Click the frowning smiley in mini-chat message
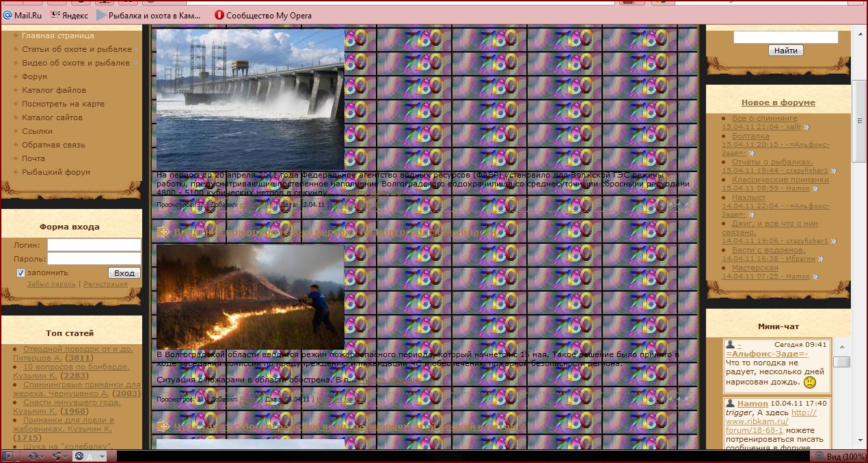The width and height of the screenshot is (868, 463). (x=810, y=382)
